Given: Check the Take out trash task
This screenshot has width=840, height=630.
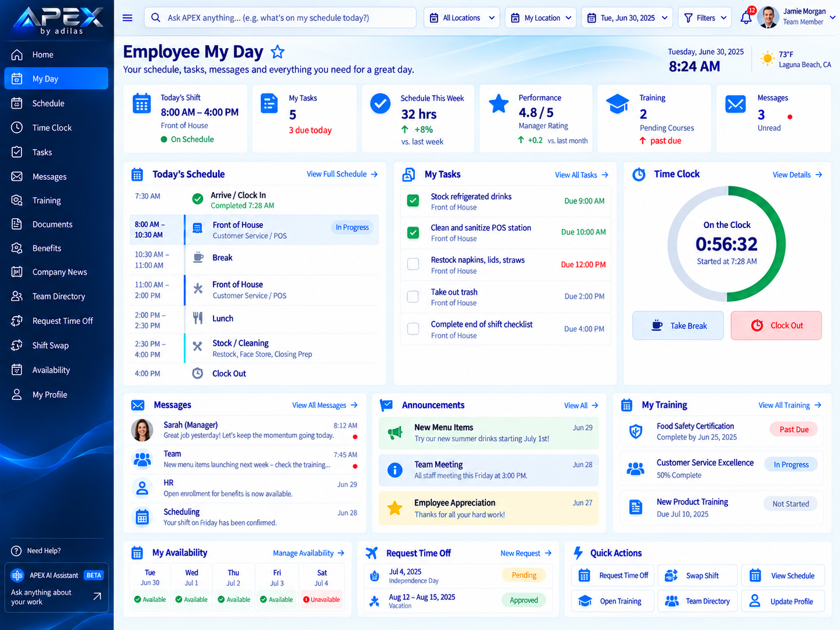Looking at the screenshot, I should pos(413,297).
